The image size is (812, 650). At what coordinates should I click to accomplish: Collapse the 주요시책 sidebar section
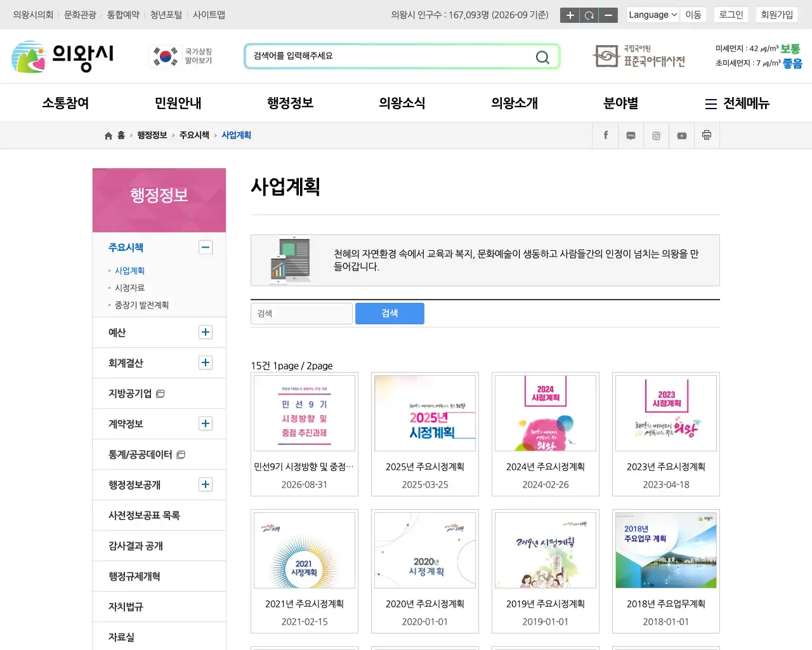206,248
